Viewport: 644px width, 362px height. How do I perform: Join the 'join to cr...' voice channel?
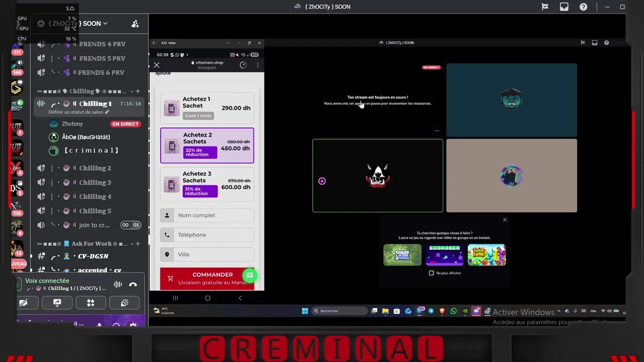[x=90, y=225]
